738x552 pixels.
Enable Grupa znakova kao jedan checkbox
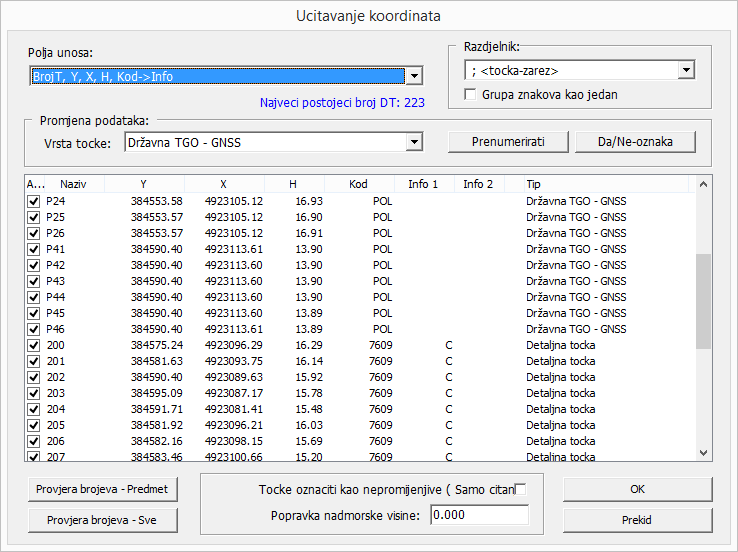pos(470,95)
